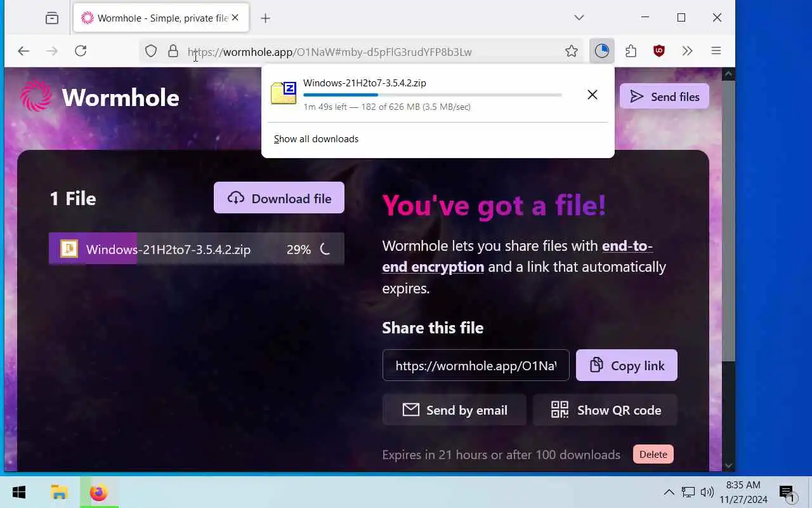Show more tools overflow chevron
This screenshot has height=508, width=812.
coord(688,51)
